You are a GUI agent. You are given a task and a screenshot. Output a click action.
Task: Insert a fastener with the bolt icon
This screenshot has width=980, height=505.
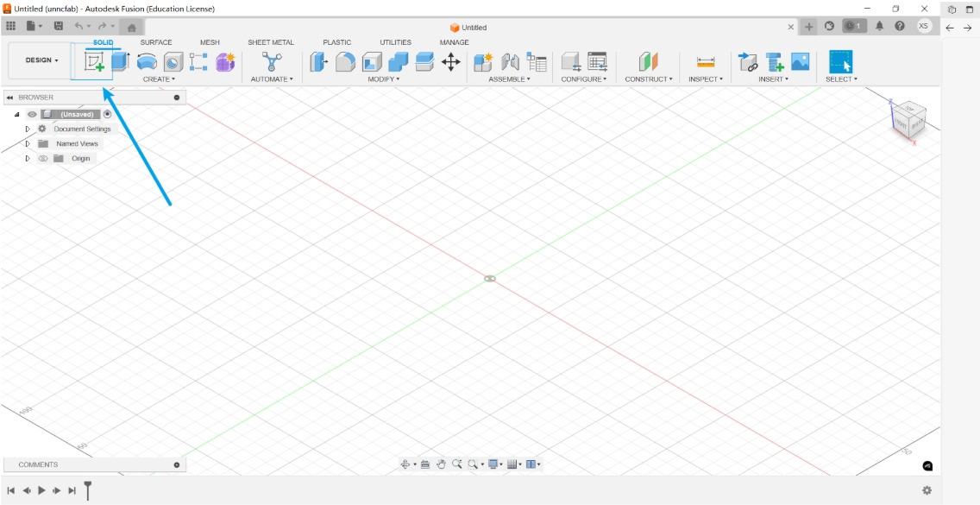pos(775,62)
